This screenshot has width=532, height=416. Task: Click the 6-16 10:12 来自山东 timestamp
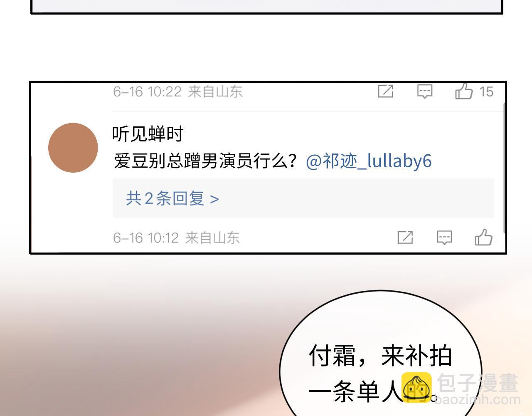click(176, 238)
